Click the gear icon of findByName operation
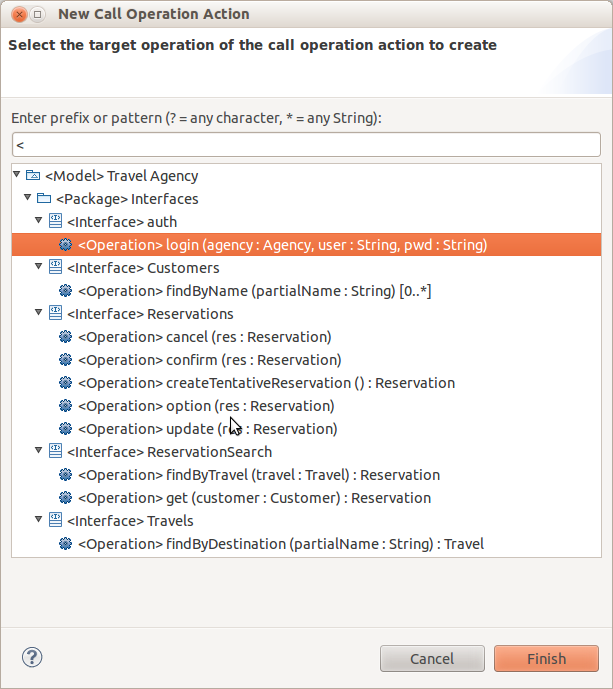This screenshot has height=689, width=613. [x=65, y=290]
